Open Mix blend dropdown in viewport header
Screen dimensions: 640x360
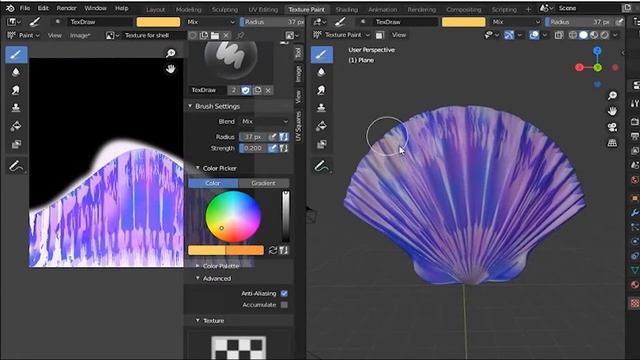[x=516, y=22]
